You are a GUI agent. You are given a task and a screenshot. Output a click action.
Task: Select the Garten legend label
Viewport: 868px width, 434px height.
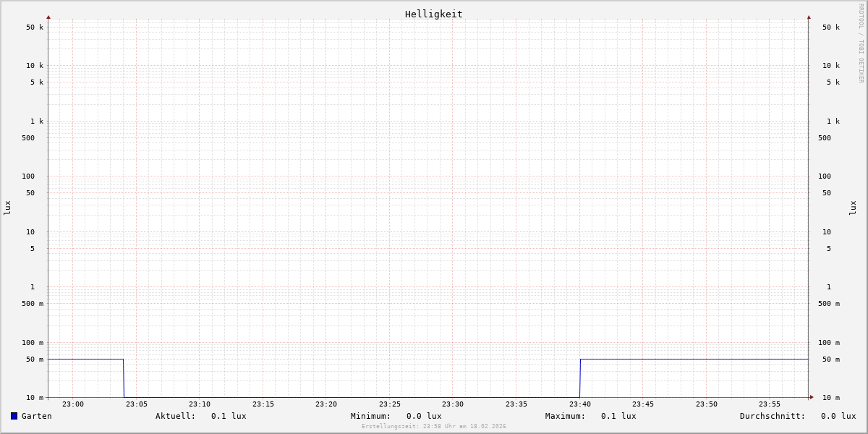[37, 416]
